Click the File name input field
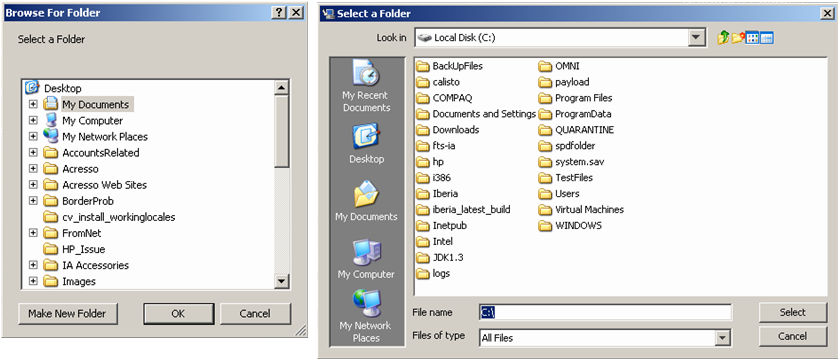The height and width of the screenshot is (360, 839). [x=605, y=312]
